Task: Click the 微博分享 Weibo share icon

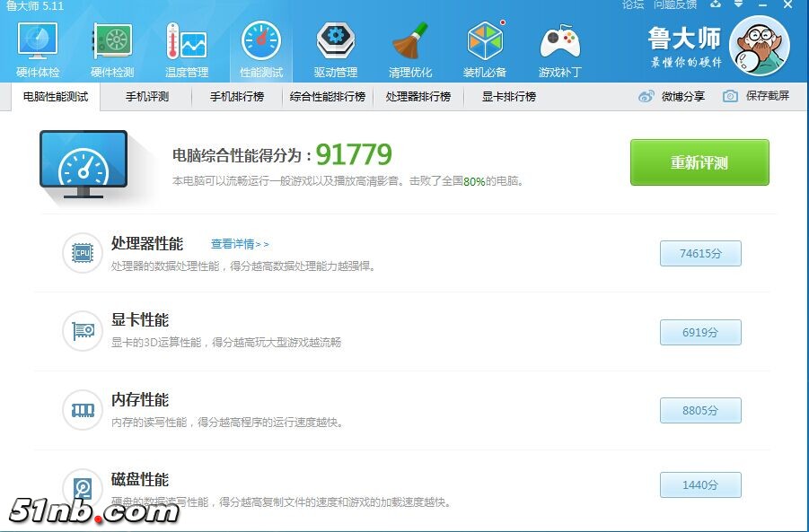Action: (646, 96)
